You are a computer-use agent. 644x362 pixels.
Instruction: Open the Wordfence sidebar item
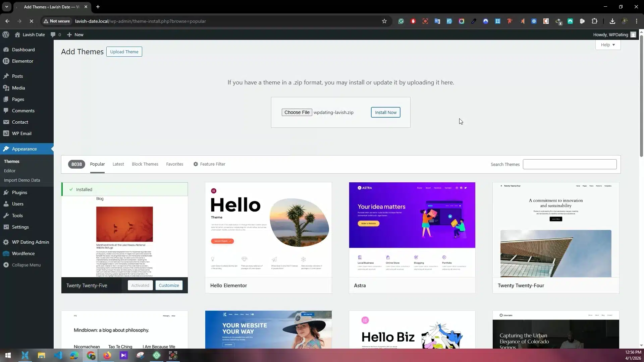[23, 253]
